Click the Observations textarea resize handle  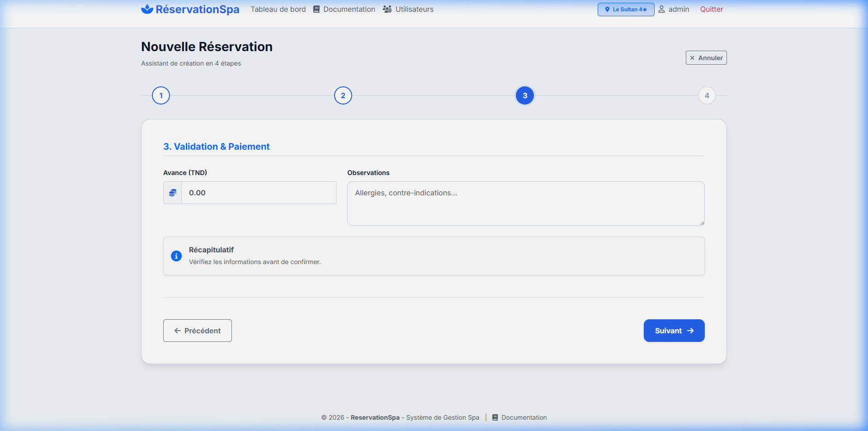point(702,223)
